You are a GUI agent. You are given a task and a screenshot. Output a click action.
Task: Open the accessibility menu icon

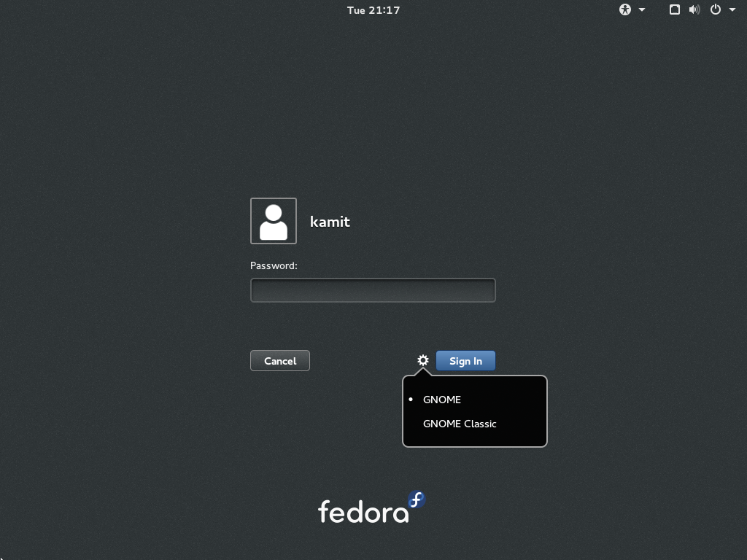(x=624, y=9)
